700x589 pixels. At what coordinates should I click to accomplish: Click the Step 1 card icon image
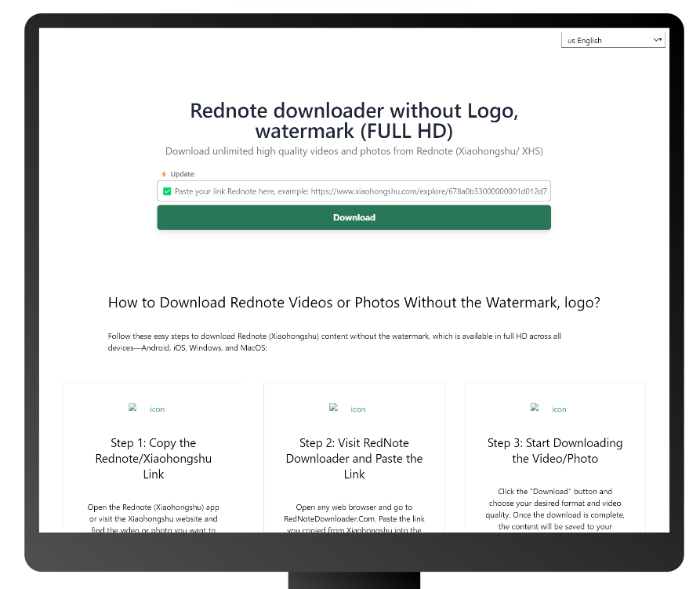(x=147, y=409)
